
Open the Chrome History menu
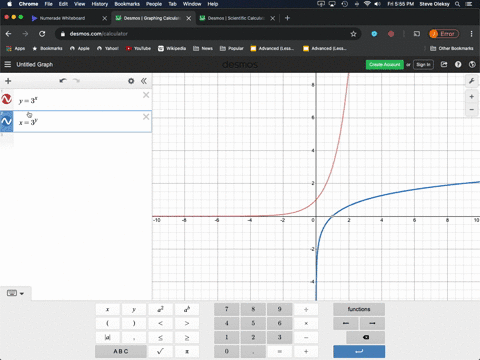tap(100, 4)
